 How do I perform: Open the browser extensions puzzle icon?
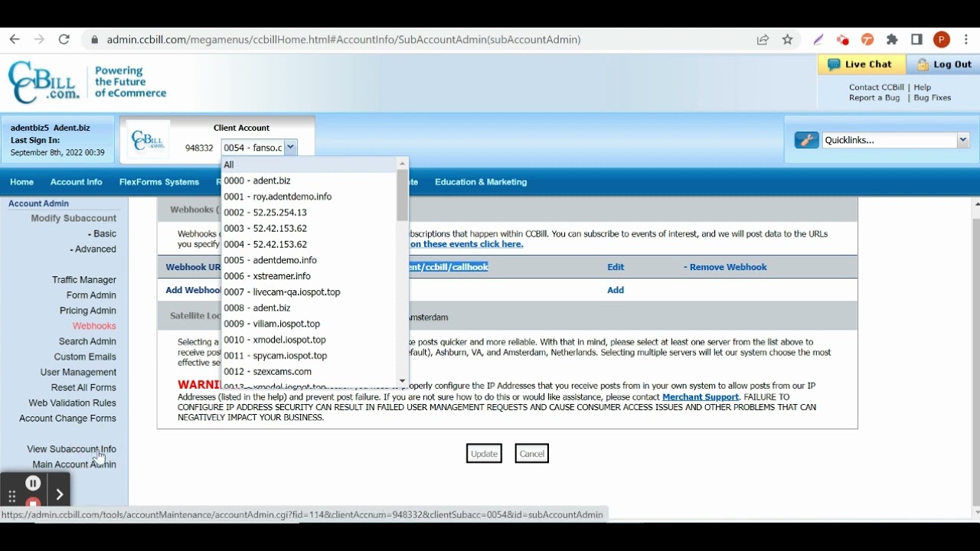pyautogui.click(x=892, y=40)
